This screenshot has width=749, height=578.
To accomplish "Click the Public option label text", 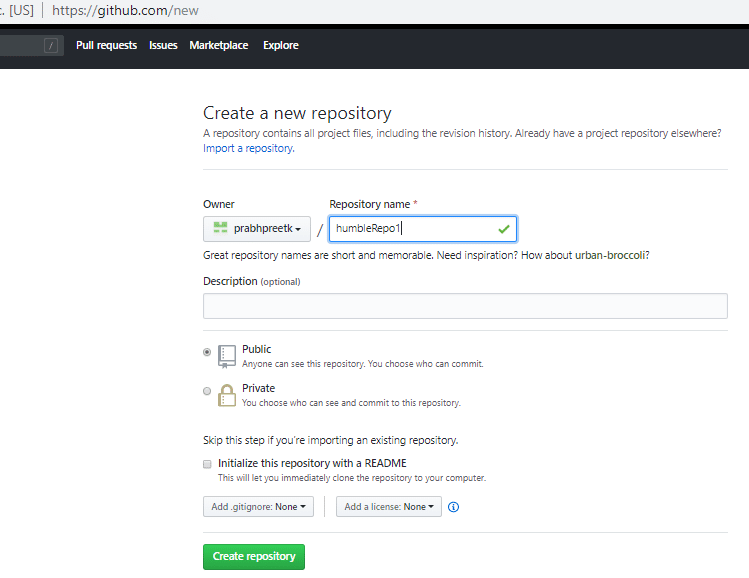I will [257, 349].
